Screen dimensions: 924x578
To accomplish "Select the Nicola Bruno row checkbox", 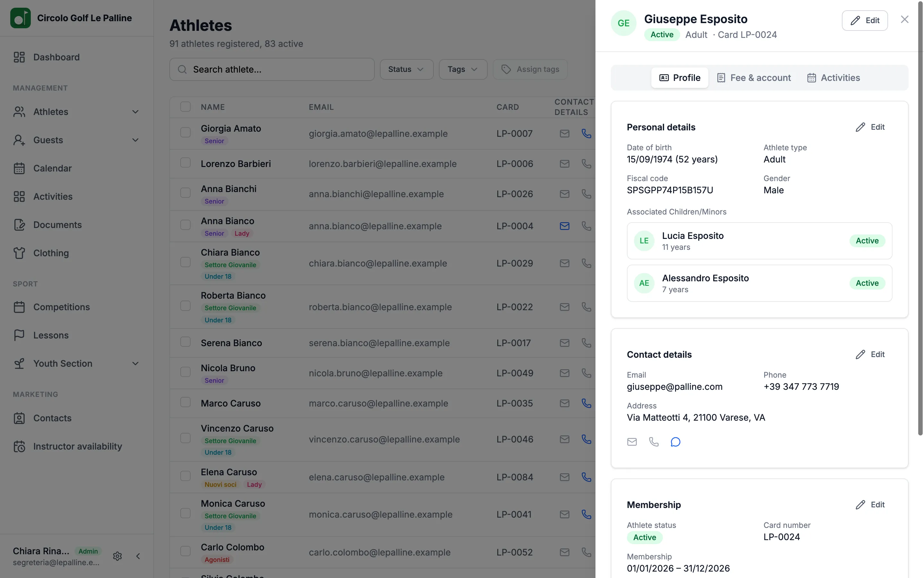I will [185, 372].
